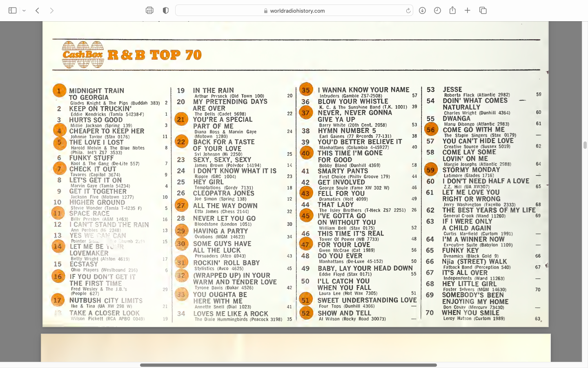Click 'JESSE' entry at number 53
This screenshot has width=588, height=368.
click(x=452, y=90)
